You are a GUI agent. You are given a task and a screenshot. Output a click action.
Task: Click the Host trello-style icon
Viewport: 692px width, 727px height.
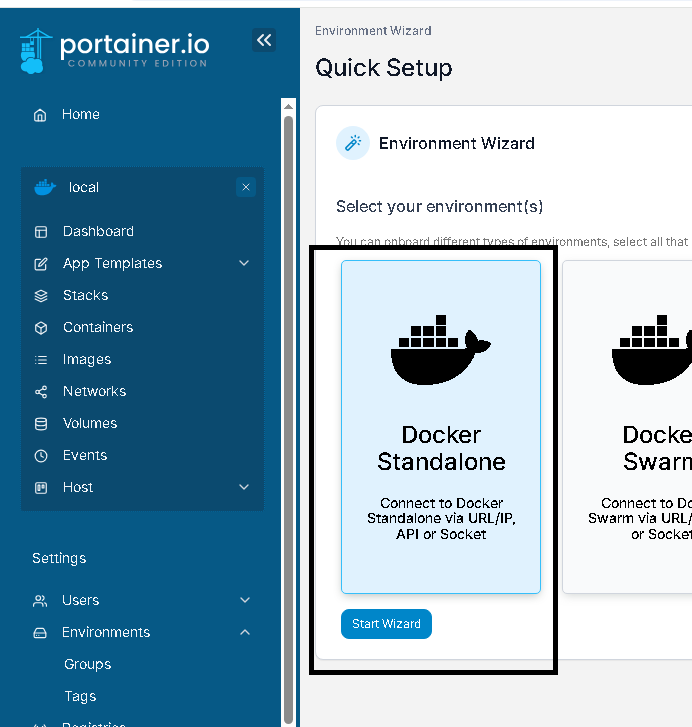click(x=41, y=488)
